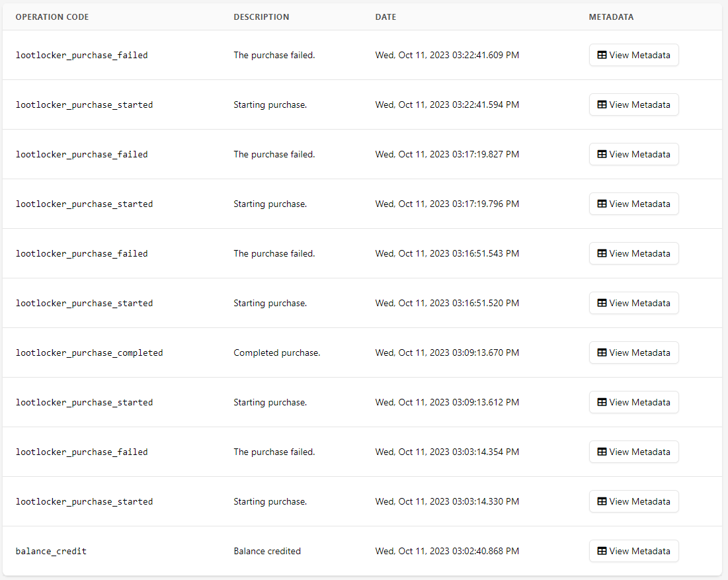728x580 pixels.
Task: Click metadata table icon for 03:22:41.594 PM entry
Action: 602,104
